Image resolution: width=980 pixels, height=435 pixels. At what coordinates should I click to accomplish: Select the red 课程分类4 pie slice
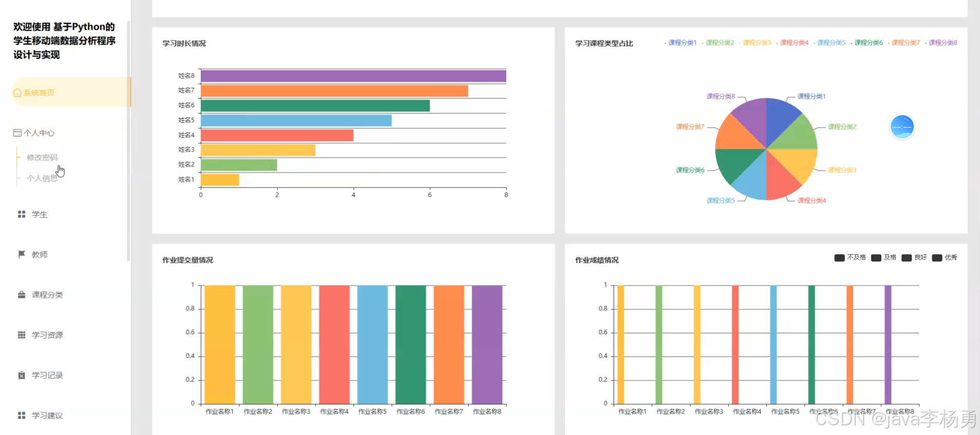[x=779, y=179]
